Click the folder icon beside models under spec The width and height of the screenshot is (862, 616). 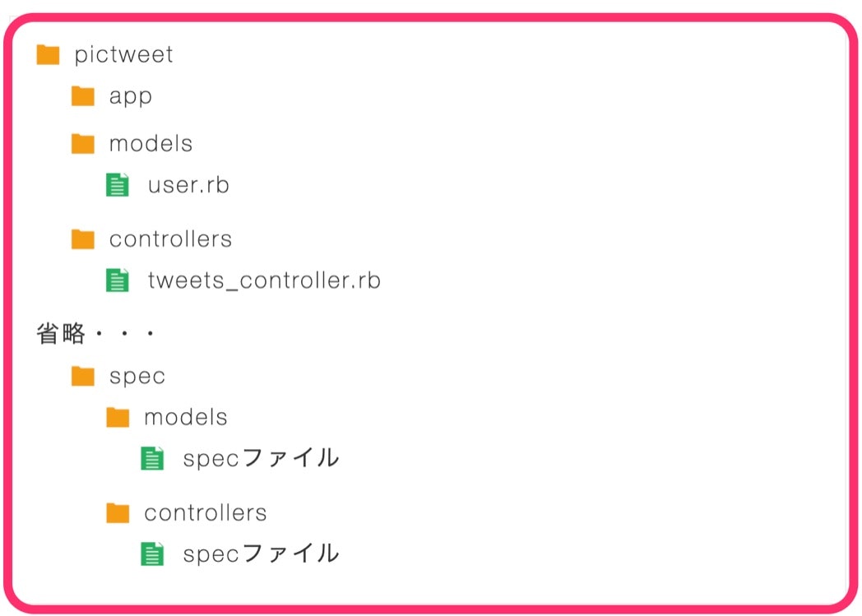click(x=118, y=418)
